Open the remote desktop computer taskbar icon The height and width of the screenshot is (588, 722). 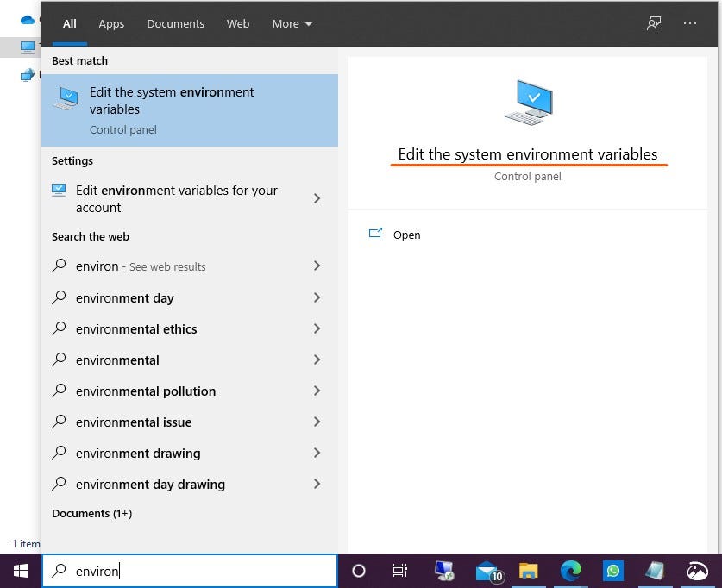(x=444, y=571)
